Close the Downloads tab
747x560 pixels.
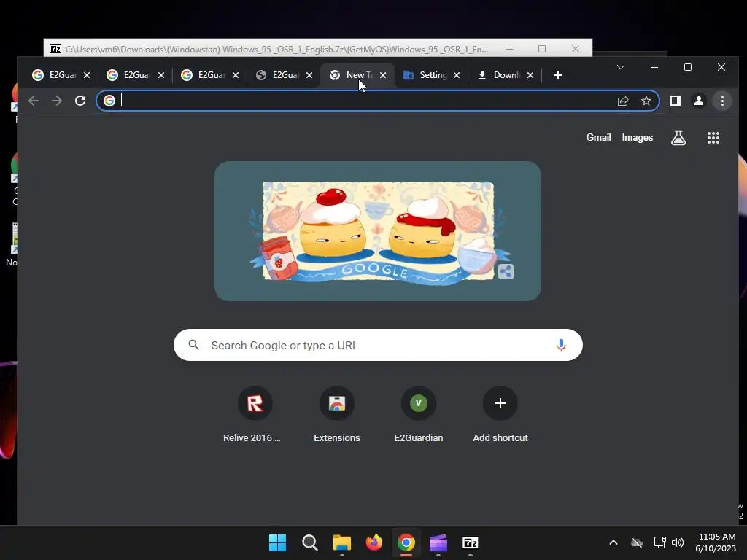[x=530, y=75]
